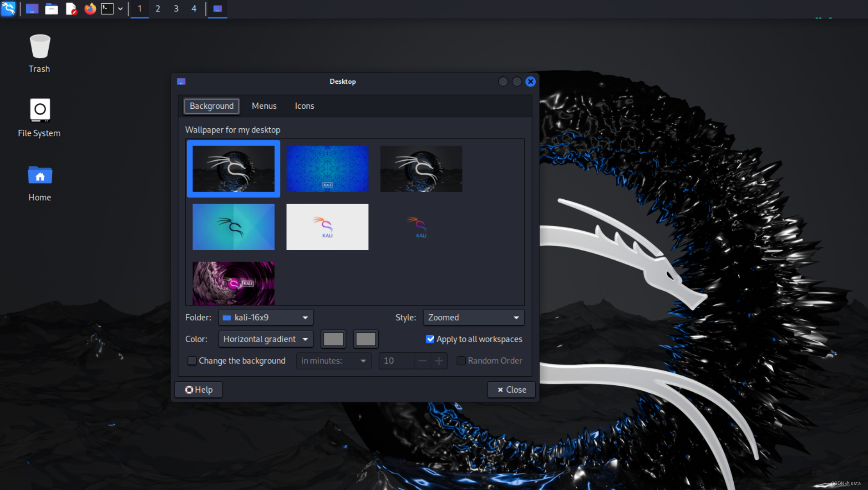Pick the second gradient color swatch
The image size is (868, 490).
tap(365, 339)
